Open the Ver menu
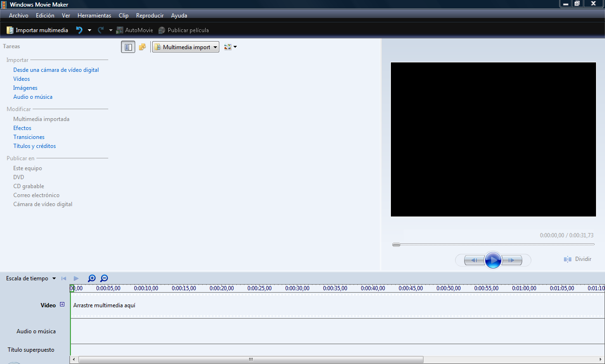 click(x=66, y=16)
